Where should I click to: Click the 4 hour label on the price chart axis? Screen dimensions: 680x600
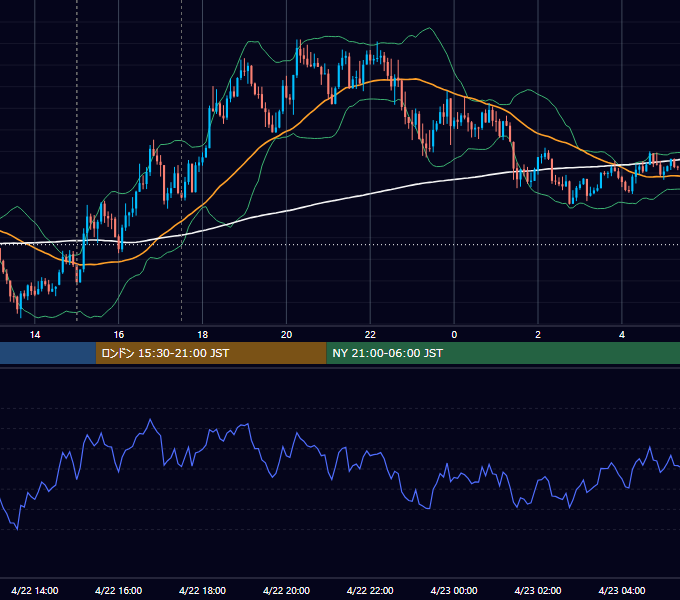[622, 335]
